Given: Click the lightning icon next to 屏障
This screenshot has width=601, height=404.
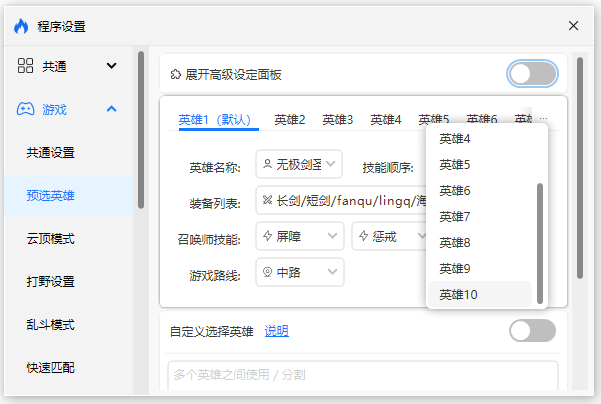Looking at the screenshot, I should click(x=267, y=236).
